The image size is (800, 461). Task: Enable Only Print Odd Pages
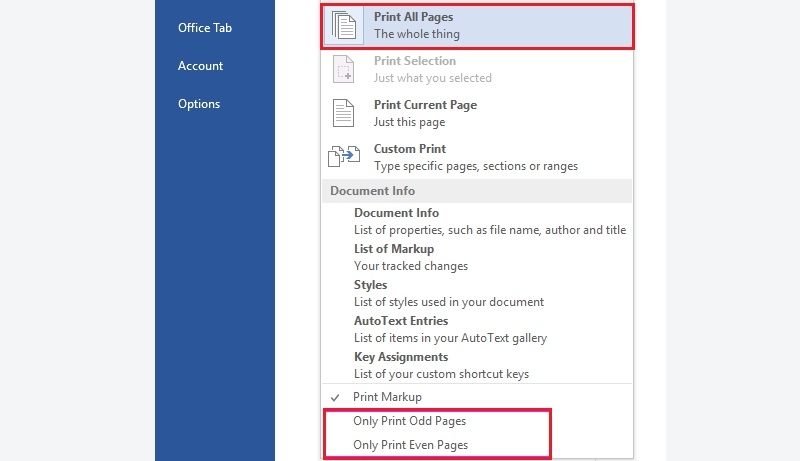[x=409, y=421]
